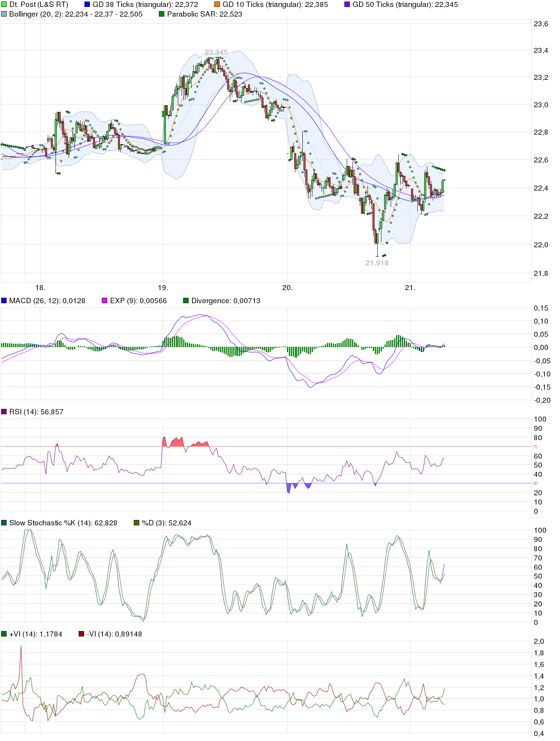Click '%D (3): 52,624' label
560x741 pixels.
pos(167,523)
